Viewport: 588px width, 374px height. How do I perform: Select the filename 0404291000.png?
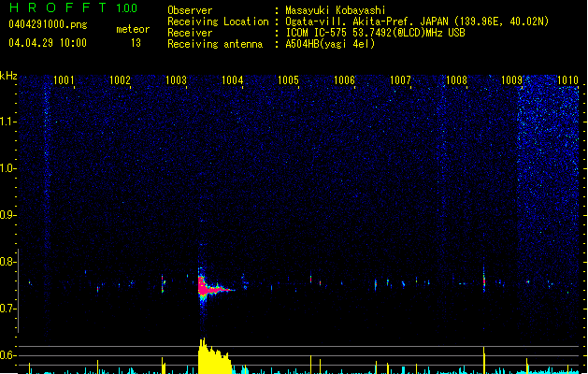pos(48,24)
